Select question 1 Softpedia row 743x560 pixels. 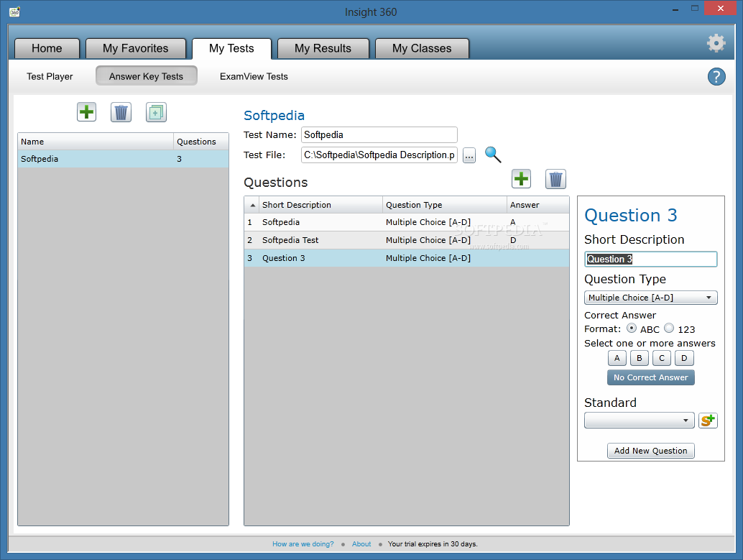407,222
